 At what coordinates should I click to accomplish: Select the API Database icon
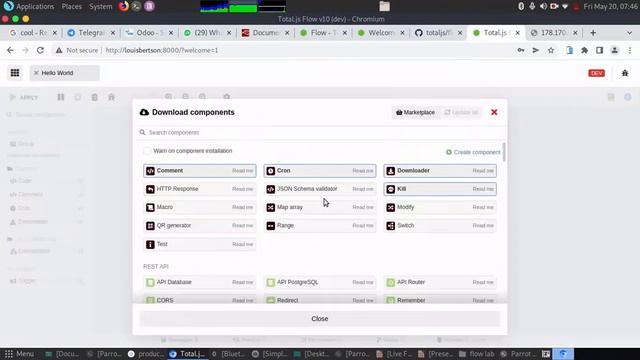[x=150, y=282]
